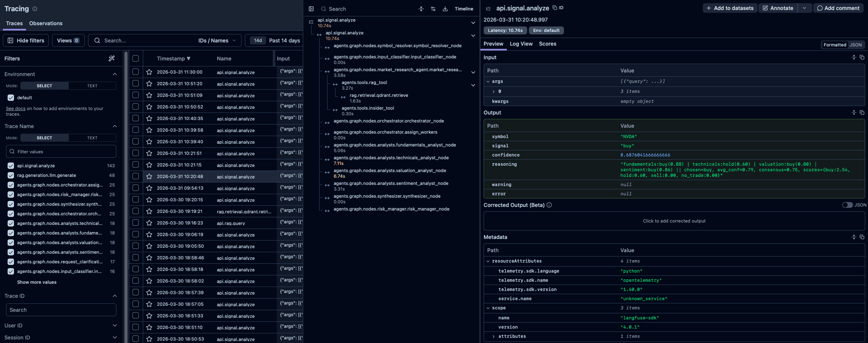
Task: Switch to the Observations tab
Action: (x=46, y=23)
